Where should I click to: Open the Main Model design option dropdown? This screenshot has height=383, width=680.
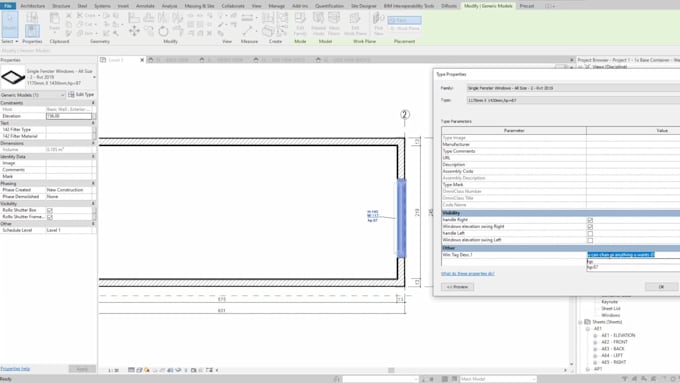point(498,379)
